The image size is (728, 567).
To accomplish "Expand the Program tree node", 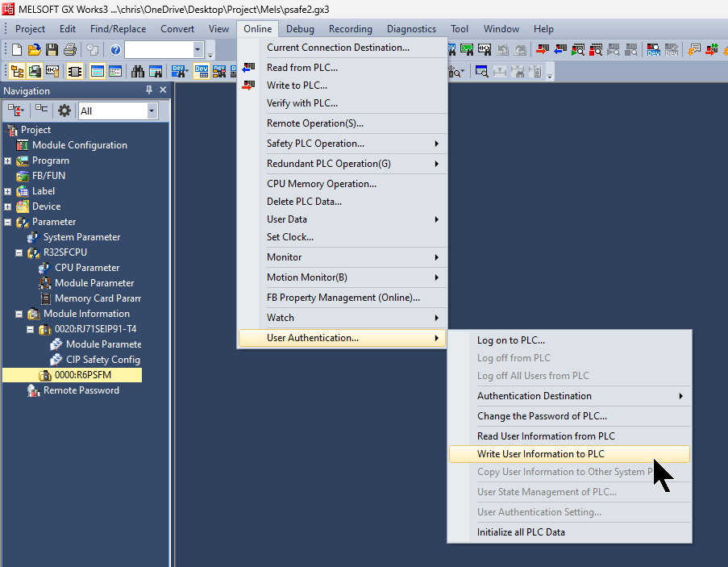I will coord(8,161).
